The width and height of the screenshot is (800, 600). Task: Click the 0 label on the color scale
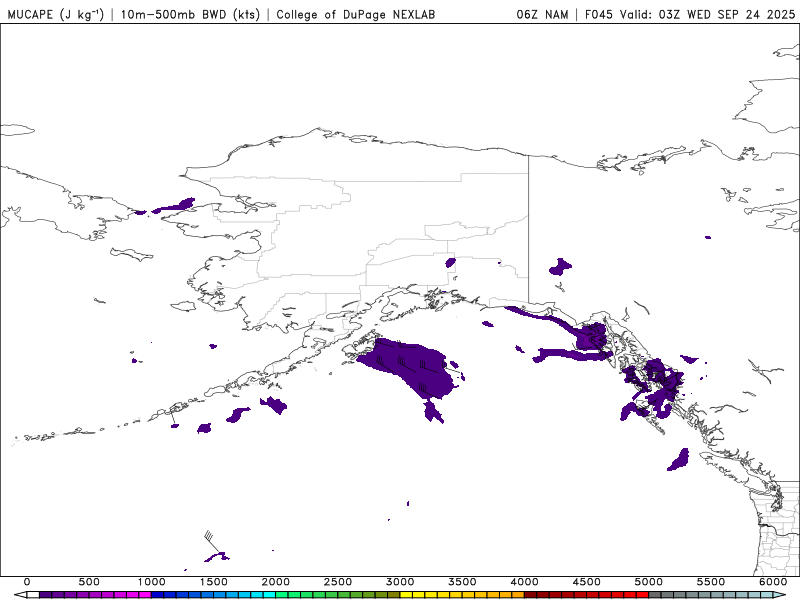point(27,582)
